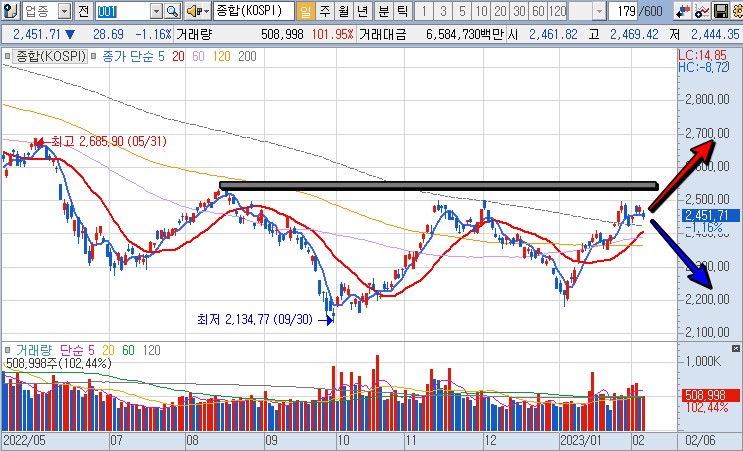The image size is (743, 451).
Task: Click the 단순 volume average label
Action: click(x=72, y=351)
